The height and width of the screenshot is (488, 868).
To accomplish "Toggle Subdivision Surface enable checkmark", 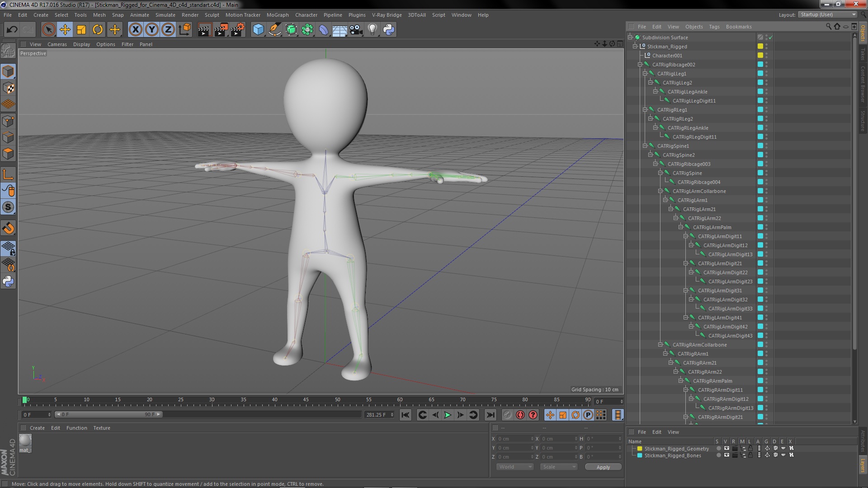I will 770,38.
